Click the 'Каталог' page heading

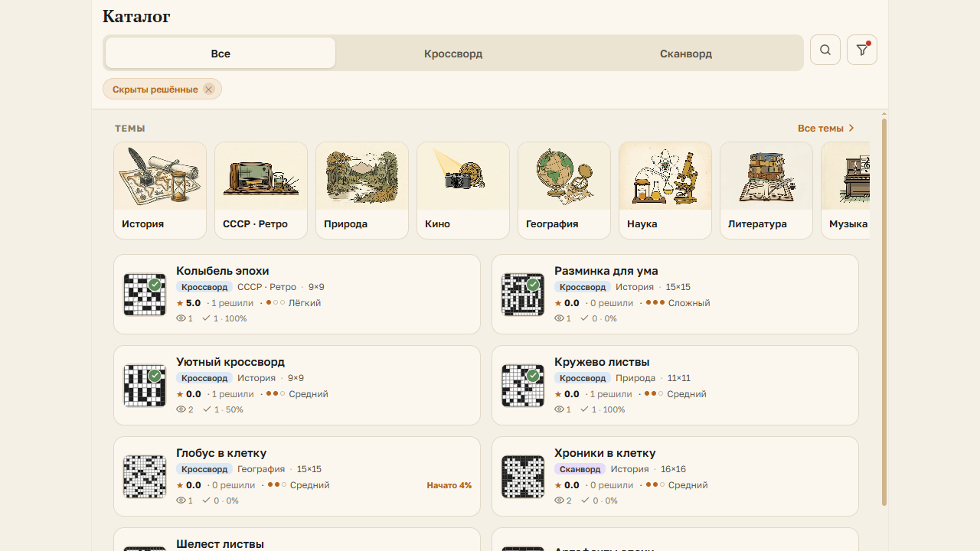136,16
